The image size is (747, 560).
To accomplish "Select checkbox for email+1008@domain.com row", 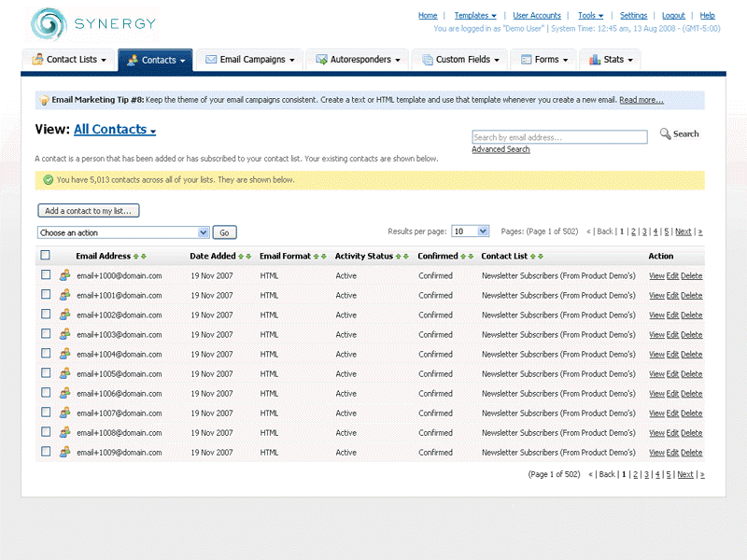I will (x=45, y=433).
